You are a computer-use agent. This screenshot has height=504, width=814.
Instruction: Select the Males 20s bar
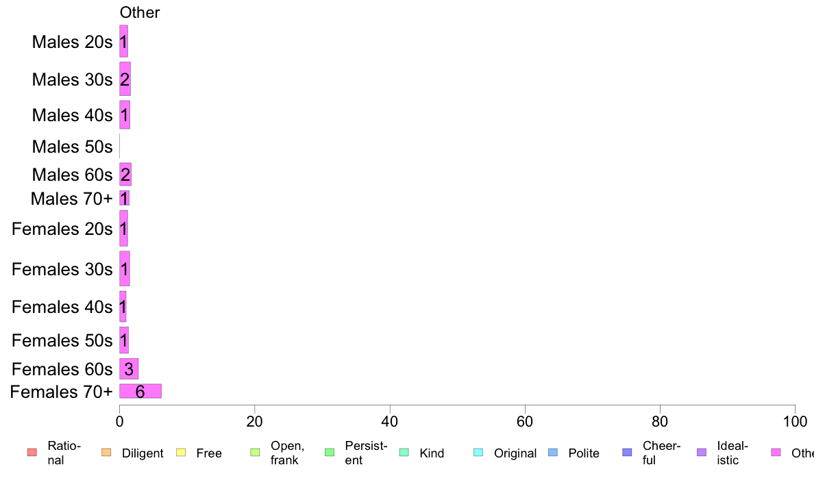[x=123, y=42]
